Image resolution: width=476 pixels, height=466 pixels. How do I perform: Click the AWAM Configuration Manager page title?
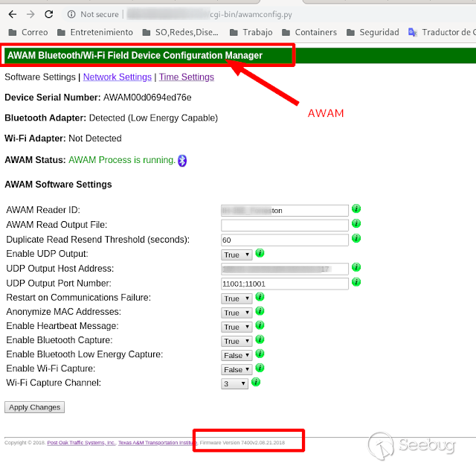point(135,56)
